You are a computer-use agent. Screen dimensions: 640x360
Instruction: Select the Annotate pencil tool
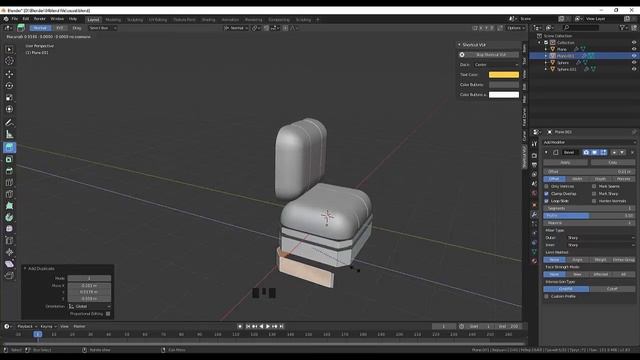(x=9, y=122)
